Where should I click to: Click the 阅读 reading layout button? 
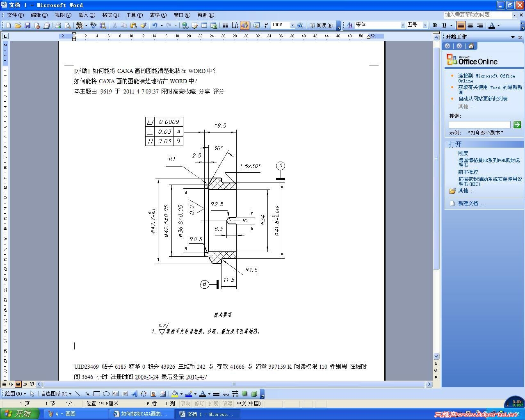(x=322, y=25)
